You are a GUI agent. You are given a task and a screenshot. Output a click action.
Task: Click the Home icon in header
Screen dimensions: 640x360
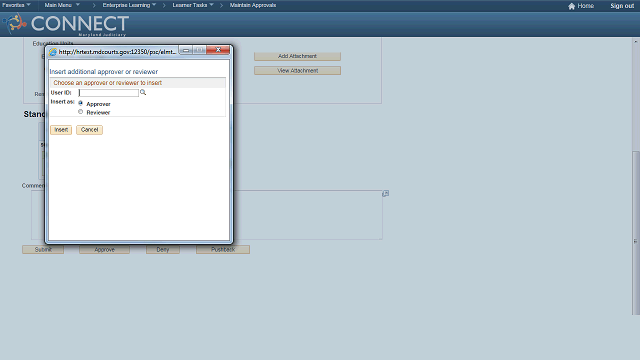coord(571,6)
